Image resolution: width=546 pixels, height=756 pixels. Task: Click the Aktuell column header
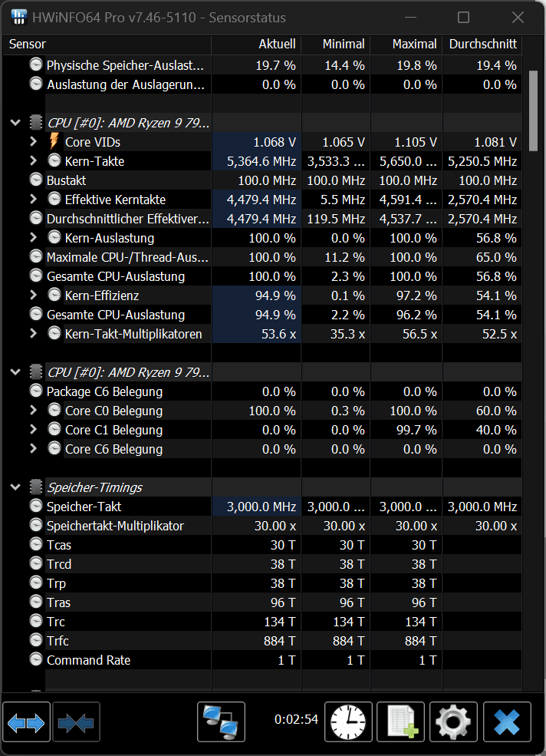[277, 45]
